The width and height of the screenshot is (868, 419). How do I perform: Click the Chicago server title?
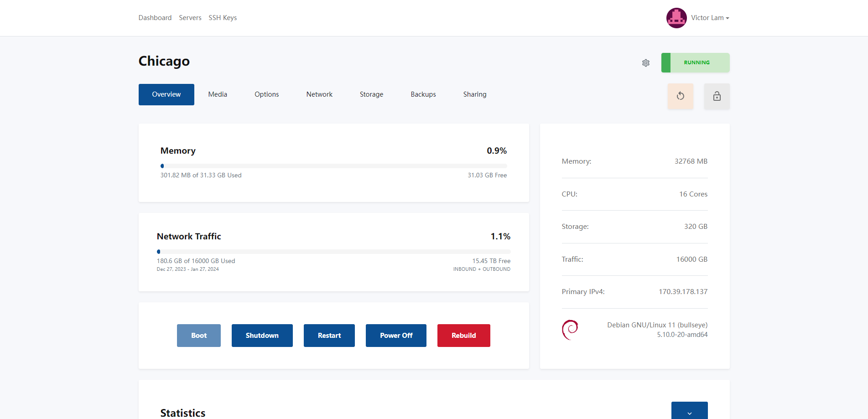(164, 61)
